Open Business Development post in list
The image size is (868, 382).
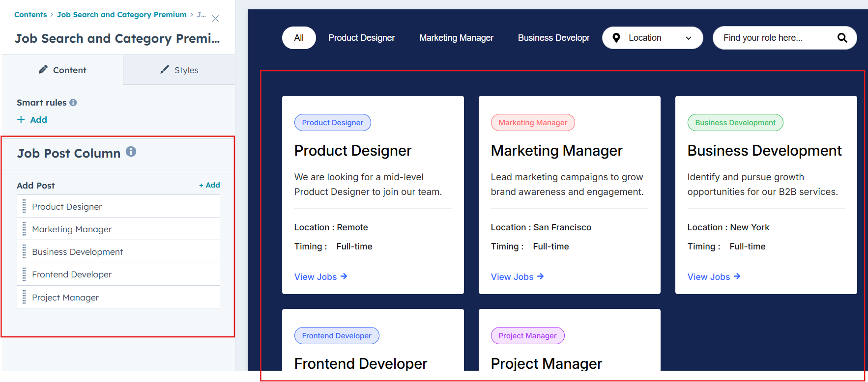pos(78,252)
